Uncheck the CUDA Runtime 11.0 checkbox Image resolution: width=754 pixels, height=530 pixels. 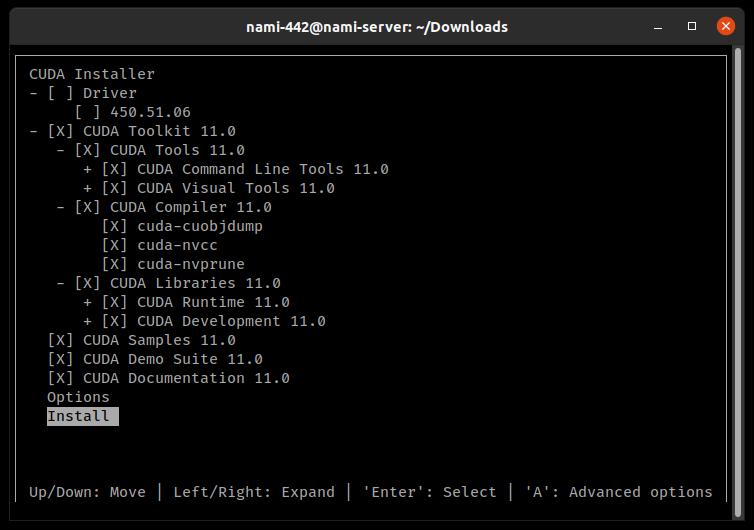114,302
